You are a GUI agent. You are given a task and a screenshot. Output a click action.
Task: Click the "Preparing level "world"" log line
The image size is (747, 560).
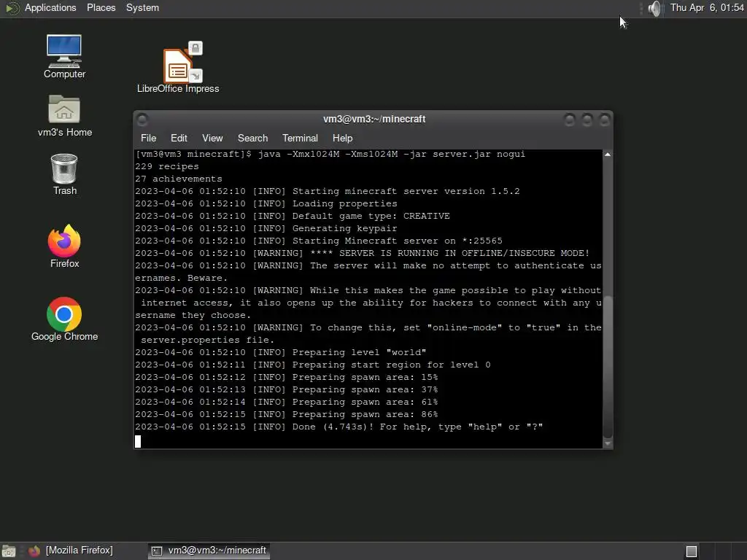281,352
